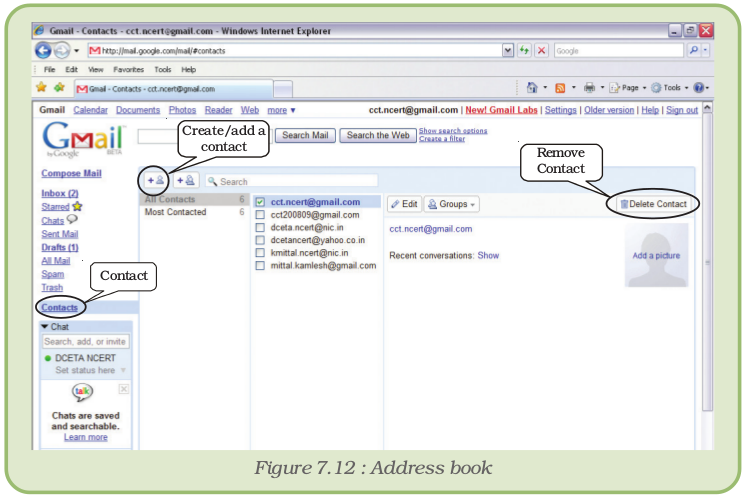This screenshot has width=745, height=497.
Task: Click the Chats speech bubble icon
Action: 72,220
